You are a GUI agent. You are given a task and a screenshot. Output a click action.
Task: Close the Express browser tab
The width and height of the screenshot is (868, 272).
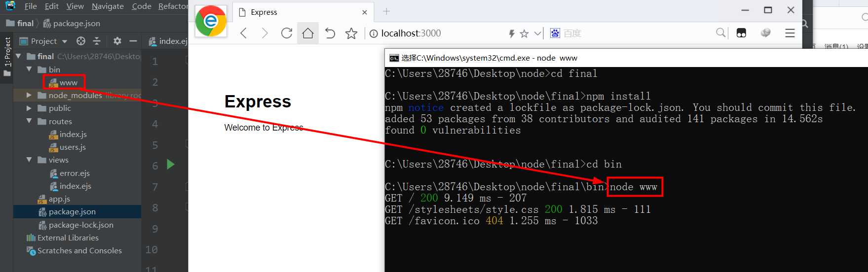(x=365, y=12)
